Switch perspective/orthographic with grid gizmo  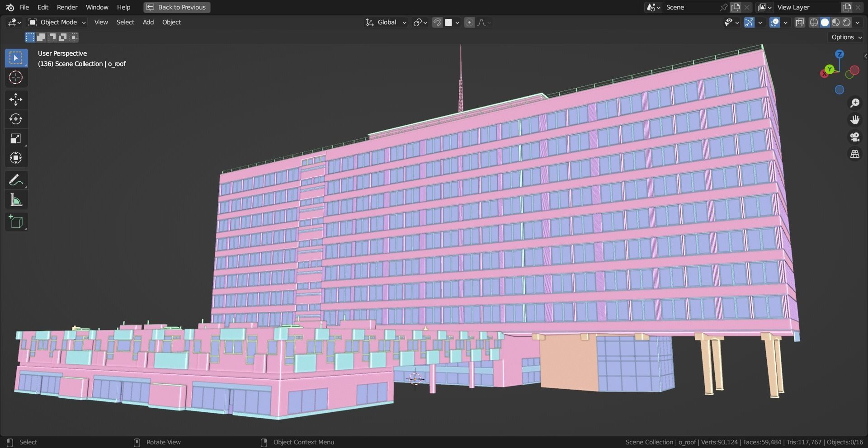pos(854,155)
